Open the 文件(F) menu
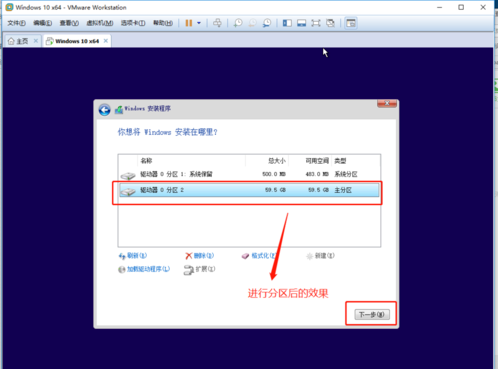This screenshot has height=369, width=499. point(16,23)
